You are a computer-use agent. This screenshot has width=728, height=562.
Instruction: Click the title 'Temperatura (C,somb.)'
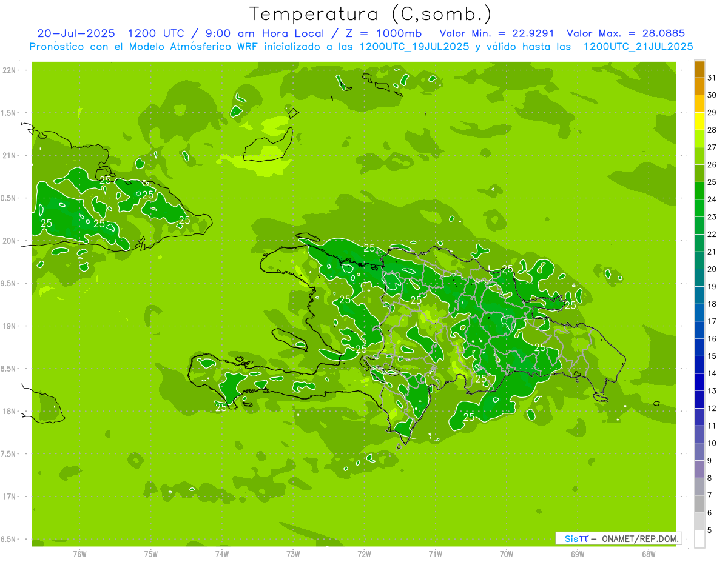(x=371, y=14)
